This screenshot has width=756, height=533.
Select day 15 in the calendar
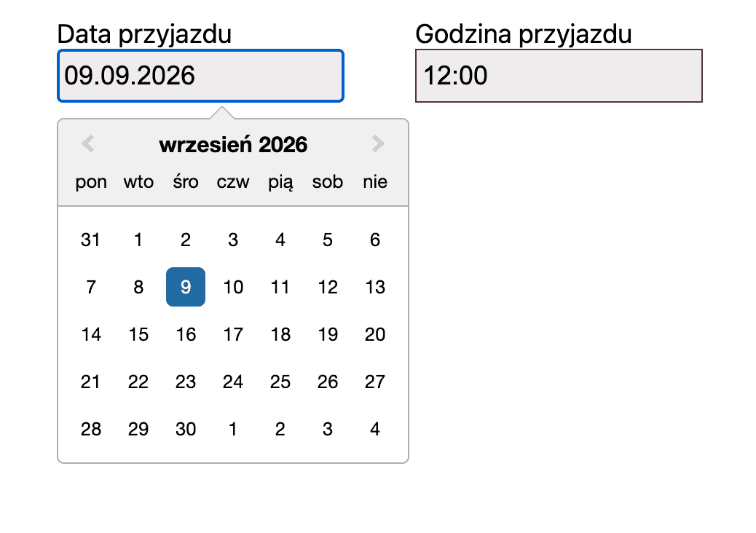[138, 334]
